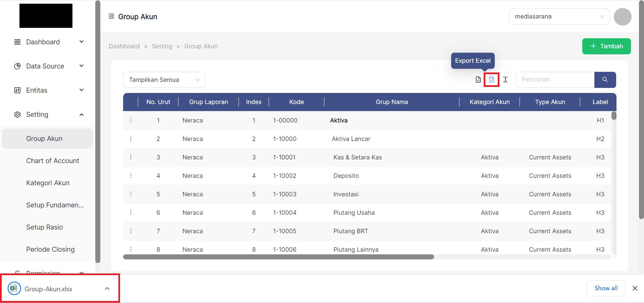
Task: Open Group-Akun.xlsx from download bar
Action: (x=48, y=289)
